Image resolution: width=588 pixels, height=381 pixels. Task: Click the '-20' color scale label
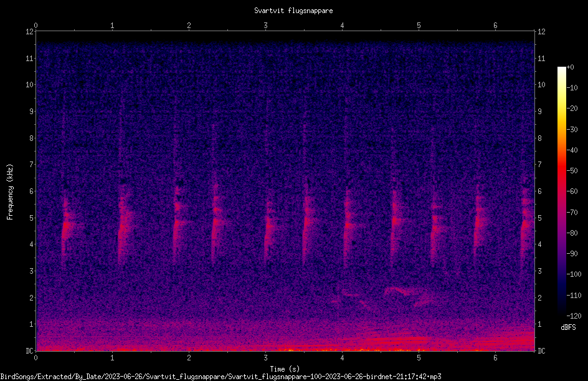(x=572, y=109)
